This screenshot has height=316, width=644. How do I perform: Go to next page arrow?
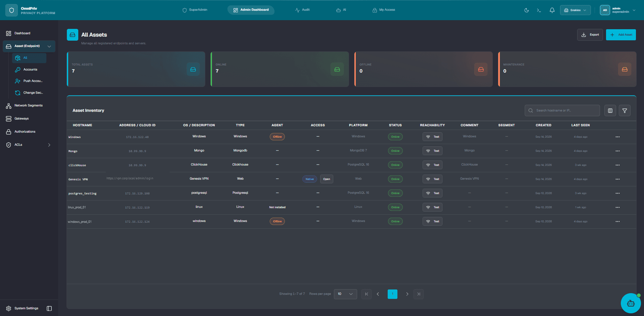(407, 294)
